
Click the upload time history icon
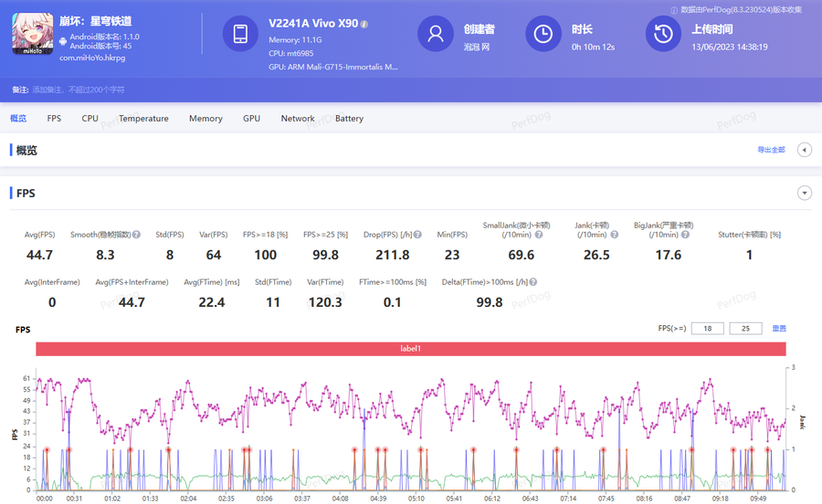[663, 34]
